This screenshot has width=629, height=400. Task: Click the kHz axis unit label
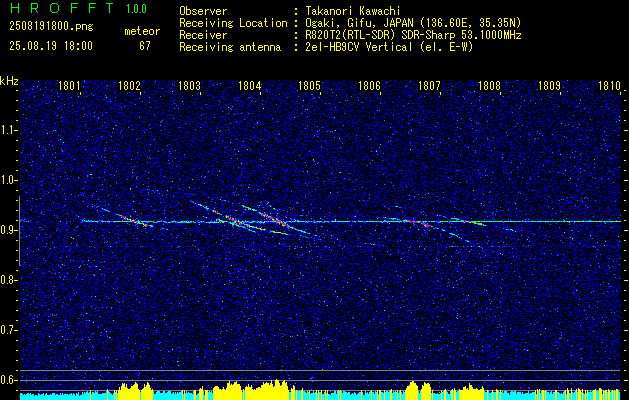click(x=9, y=81)
